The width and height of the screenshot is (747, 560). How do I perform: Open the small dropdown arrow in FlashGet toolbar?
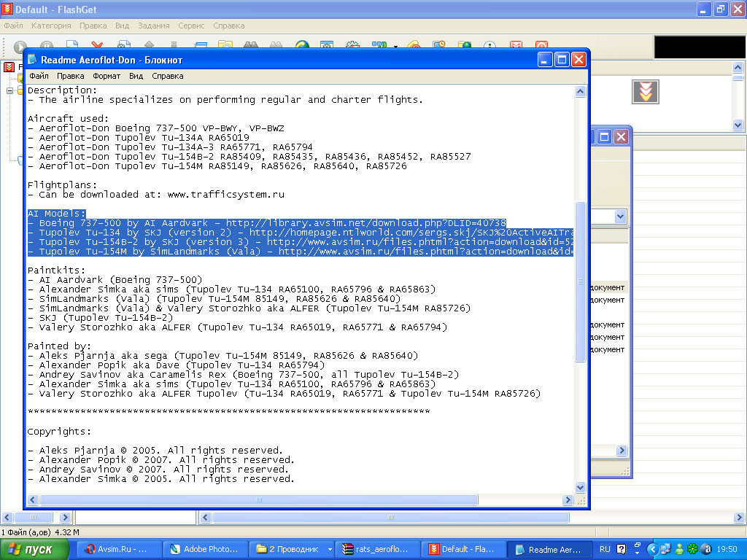pyautogui.click(x=395, y=46)
